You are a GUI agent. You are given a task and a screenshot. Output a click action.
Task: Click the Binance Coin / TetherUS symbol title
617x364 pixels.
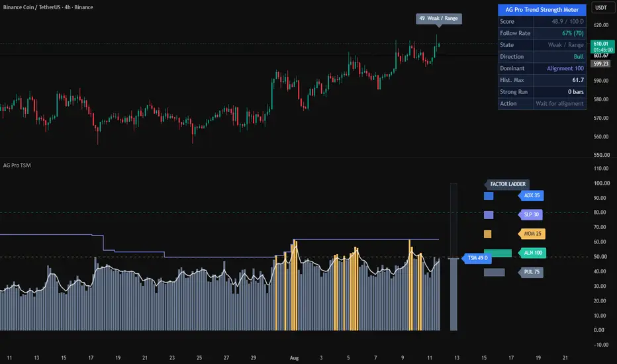click(x=48, y=7)
